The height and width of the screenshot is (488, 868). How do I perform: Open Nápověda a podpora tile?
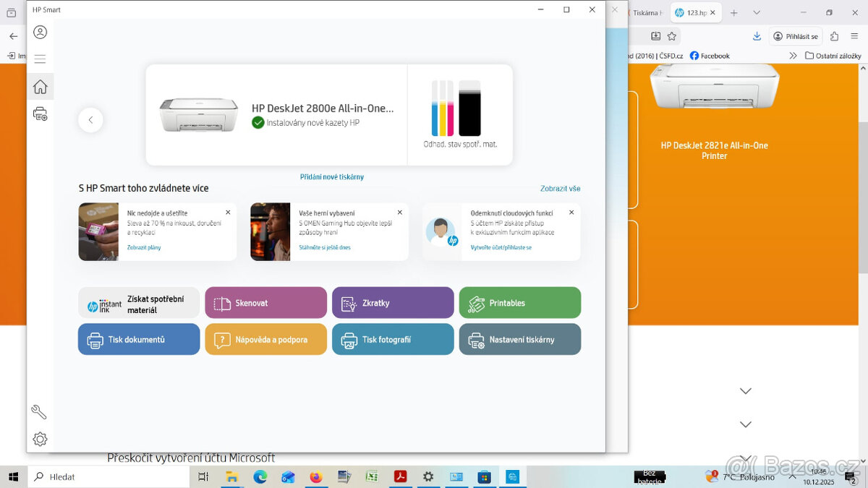[x=265, y=339]
